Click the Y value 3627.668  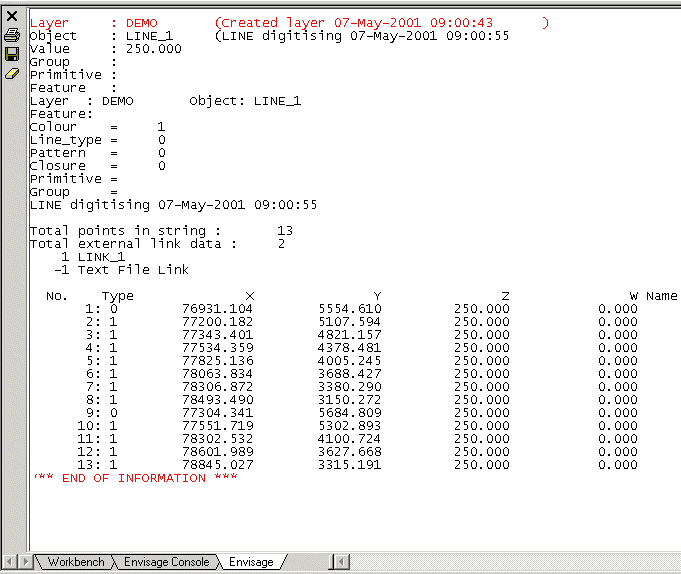[x=350, y=452]
